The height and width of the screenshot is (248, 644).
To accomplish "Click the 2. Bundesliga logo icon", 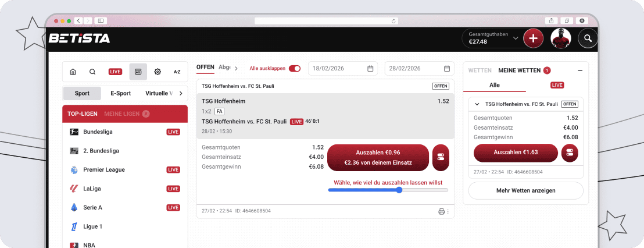I will [x=74, y=151].
